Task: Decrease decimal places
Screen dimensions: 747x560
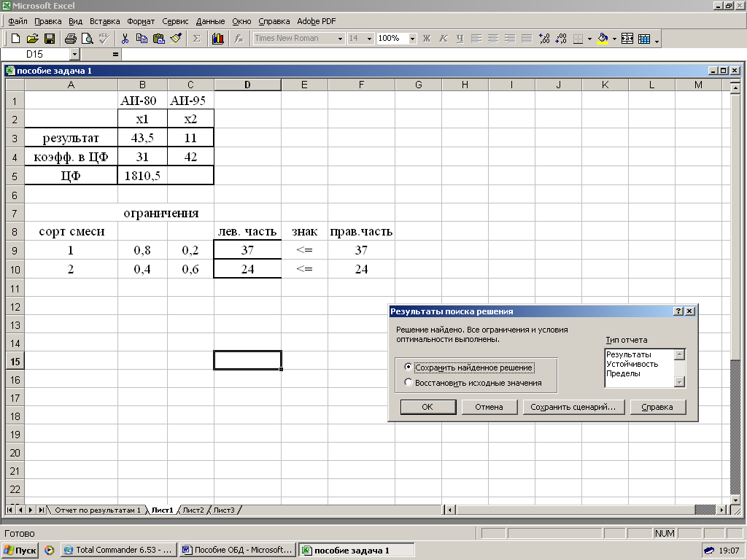Action: (561, 39)
